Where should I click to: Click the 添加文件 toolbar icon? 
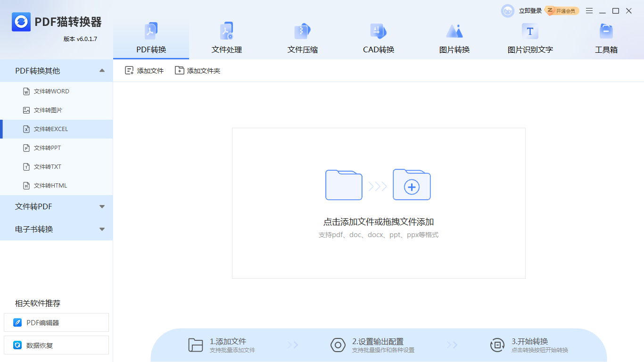click(129, 70)
